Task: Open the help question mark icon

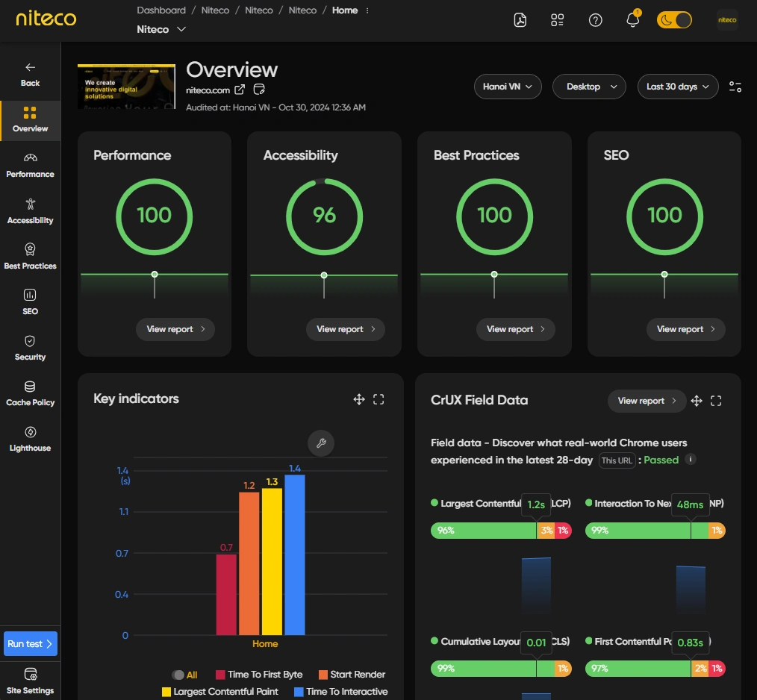Action: [595, 20]
